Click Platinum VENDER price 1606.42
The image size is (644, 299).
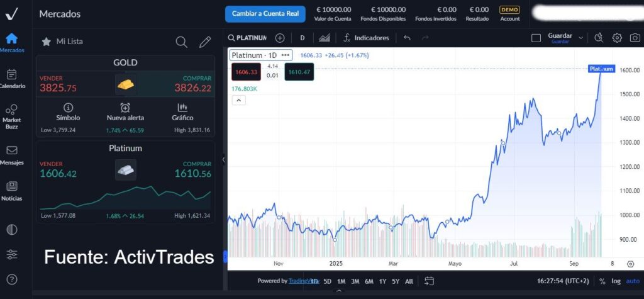(x=58, y=174)
